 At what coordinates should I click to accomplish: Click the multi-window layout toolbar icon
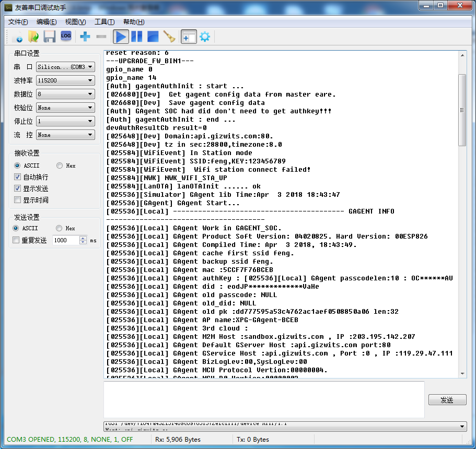point(189,37)
